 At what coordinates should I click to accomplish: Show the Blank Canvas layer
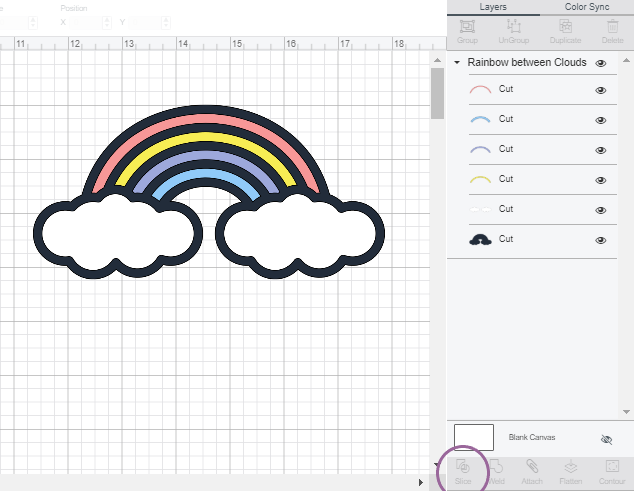click(x=606, y=439)
